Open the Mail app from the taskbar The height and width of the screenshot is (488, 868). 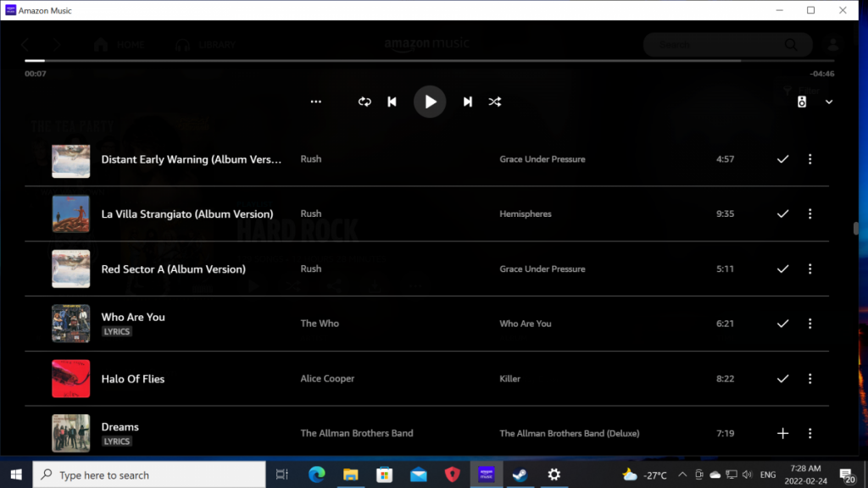click(x=419, y=474)
